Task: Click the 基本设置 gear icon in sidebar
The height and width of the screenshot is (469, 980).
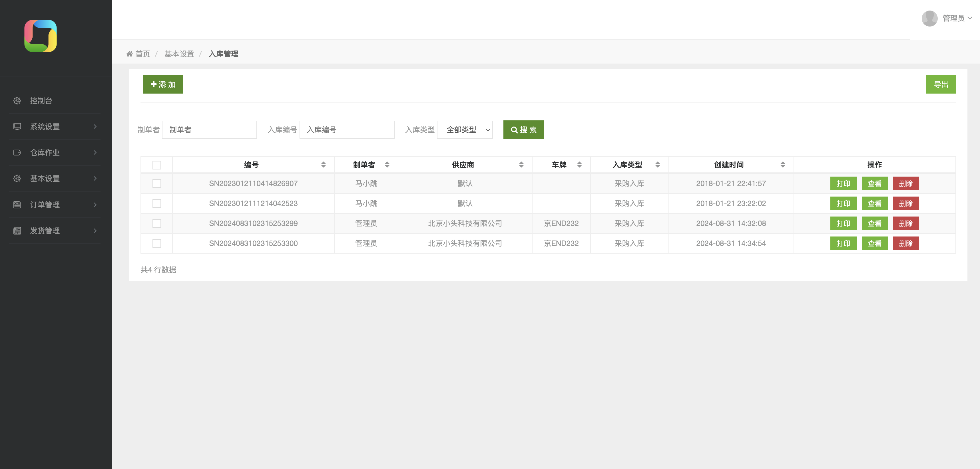Action: pyautogui.click(x=17, y=178)
